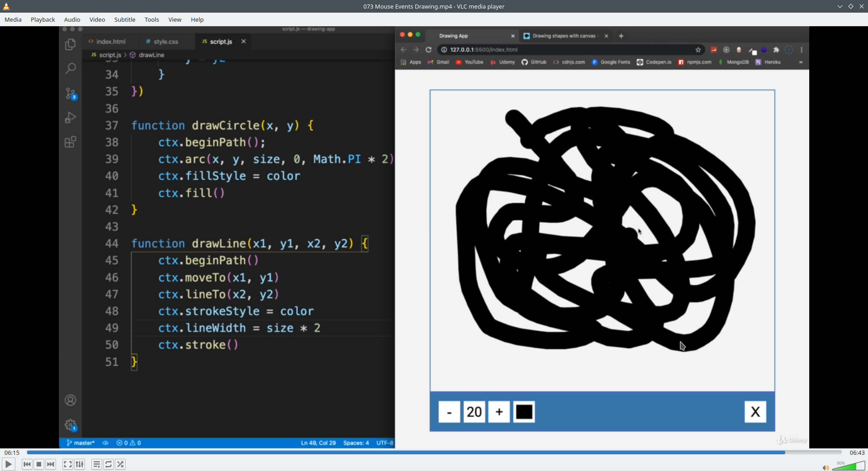Click Spaces: 4 indentation status
This screenshot has width=868, height=471.
pyautogui.click(x=356, y=443)
